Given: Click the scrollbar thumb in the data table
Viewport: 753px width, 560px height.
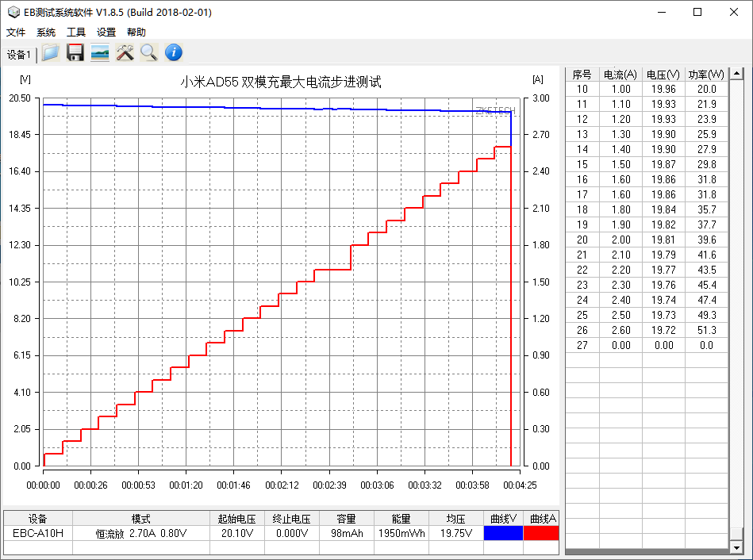Looking at the screenshot, I should 736,534.
